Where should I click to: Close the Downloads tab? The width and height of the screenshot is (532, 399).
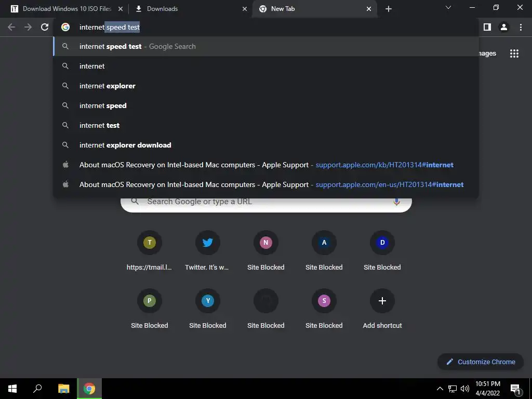tap(245, 9)
